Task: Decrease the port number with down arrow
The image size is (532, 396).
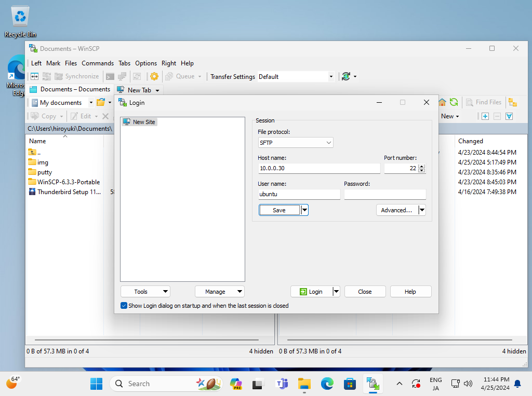Action: pyautogui.click(x=422, y=171)
